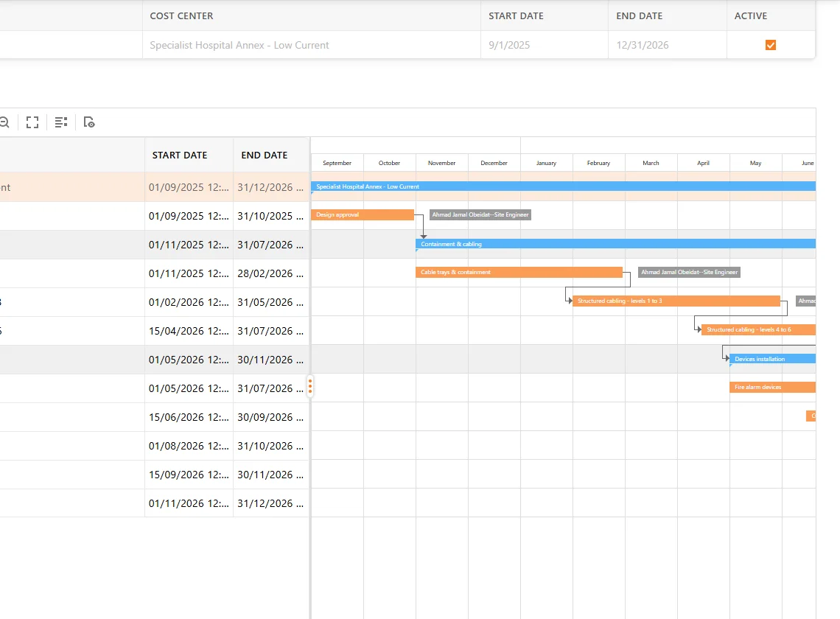Sort by top END DATE column header
This screenshot has width=840, height=619.
[x=668, y=16]
